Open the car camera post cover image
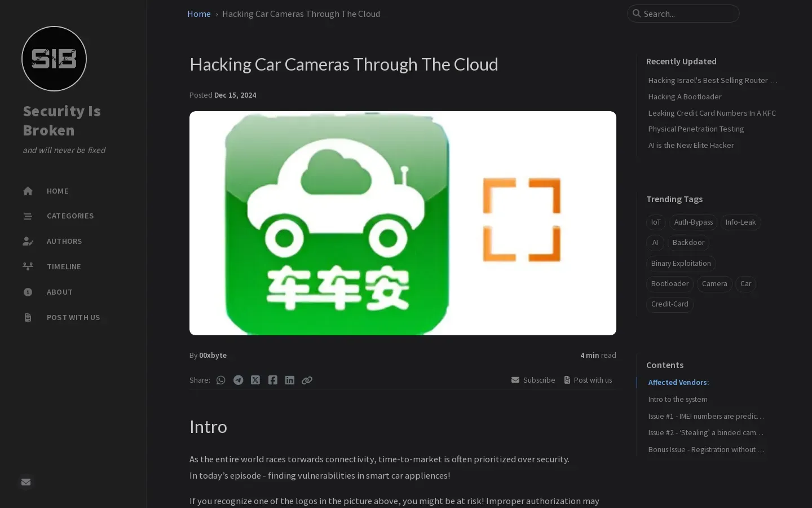812x508 pixels. [403, 223]
